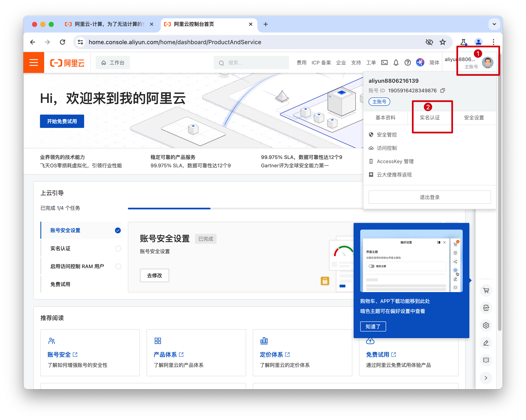This screenshot has width=526, height=420.
Task: Close the 阿里云控制台首页 tab
Action: 251,24
